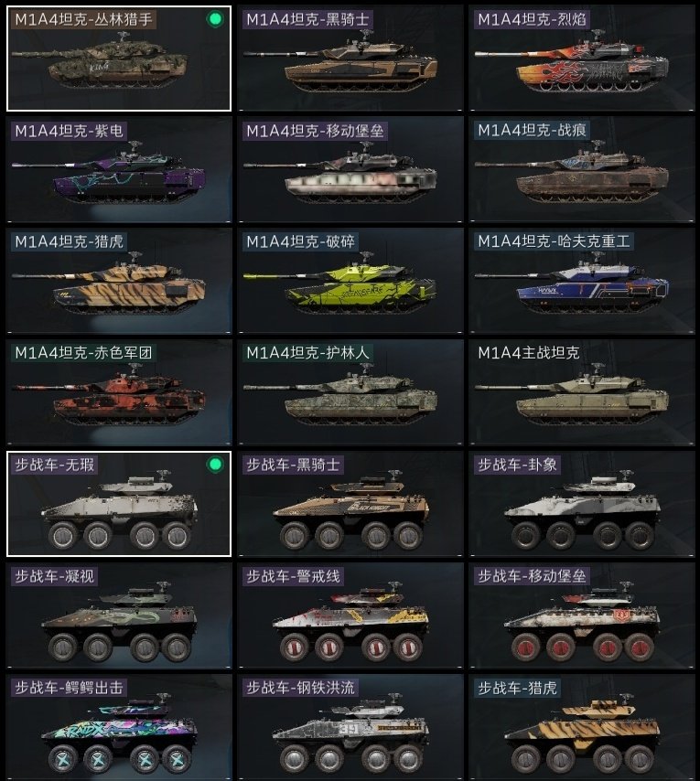Select the 步战车-警戒线 skin

(x=350, y=615)
